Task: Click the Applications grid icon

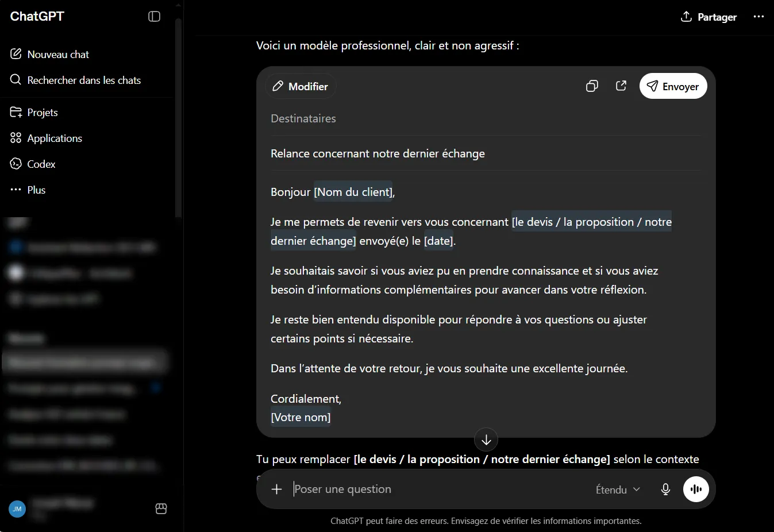Action: pyautogui.click(x=16, y=138)
